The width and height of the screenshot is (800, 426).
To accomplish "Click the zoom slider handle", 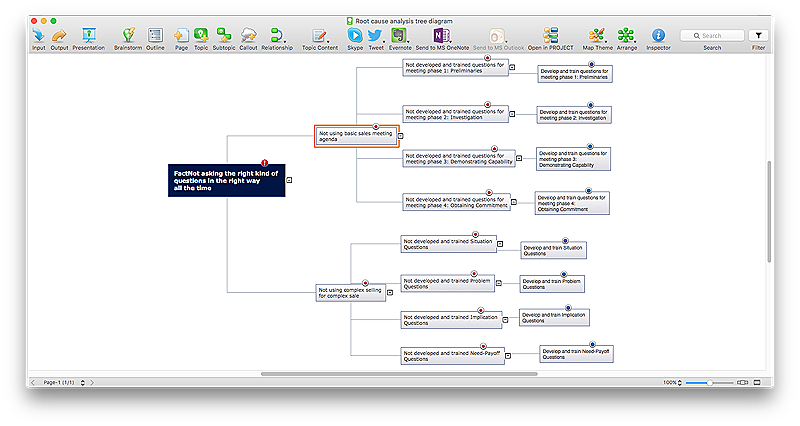I will click(x=709, y=382).
